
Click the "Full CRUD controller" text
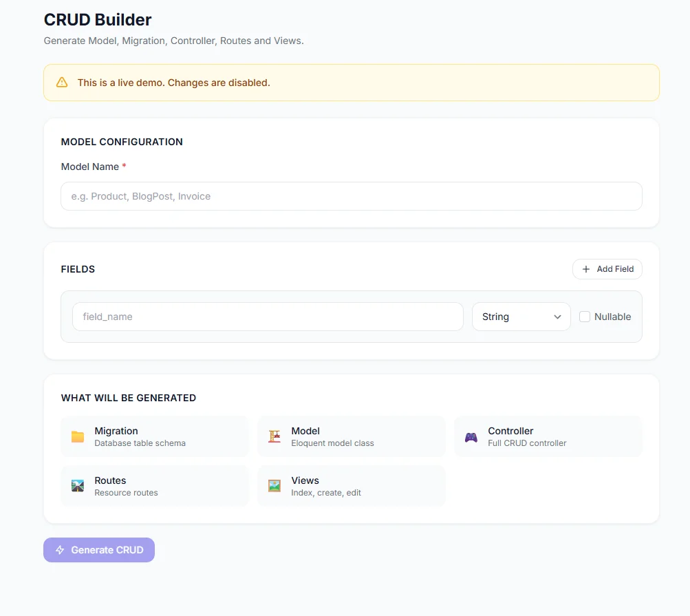pyautogui.click(x=527, y=443)
